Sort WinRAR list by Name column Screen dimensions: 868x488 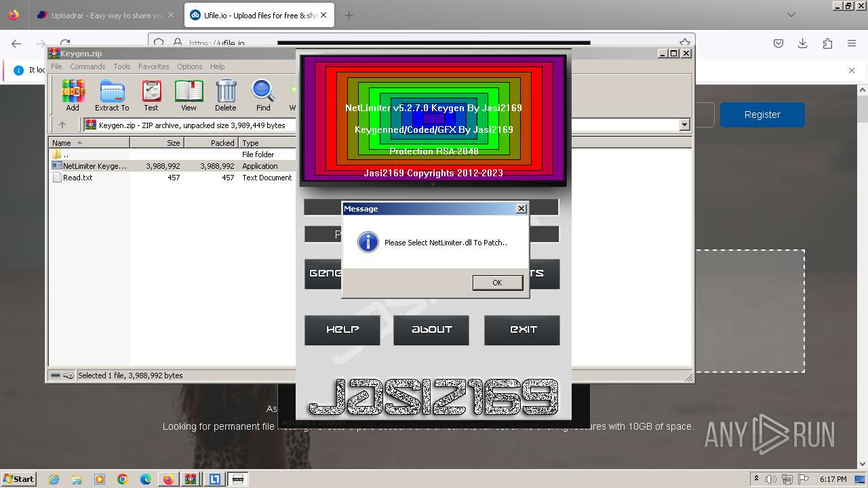(x=89, y=142)
